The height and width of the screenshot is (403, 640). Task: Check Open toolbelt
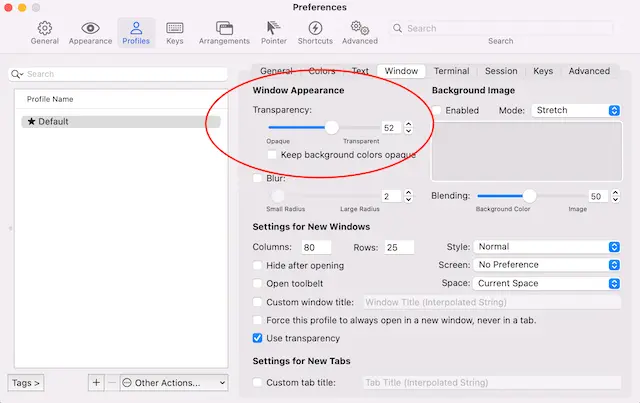tap(257, 283)
